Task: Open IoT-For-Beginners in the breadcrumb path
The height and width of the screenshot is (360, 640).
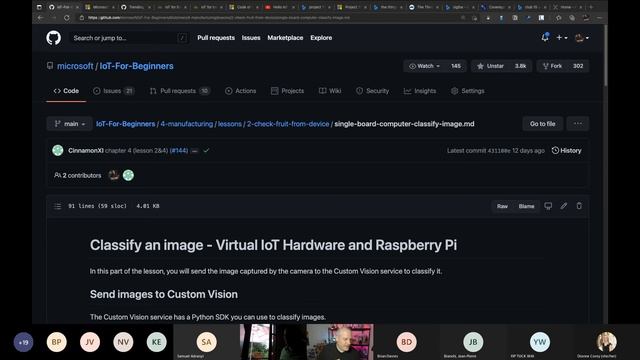Action: (x=126, y=124)
